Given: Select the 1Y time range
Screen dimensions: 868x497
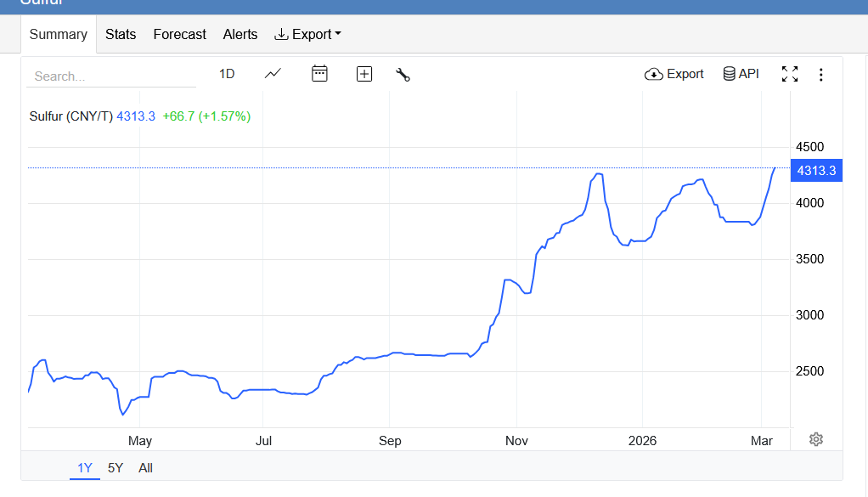Looking at the screenshot, I should coord(85,468).
